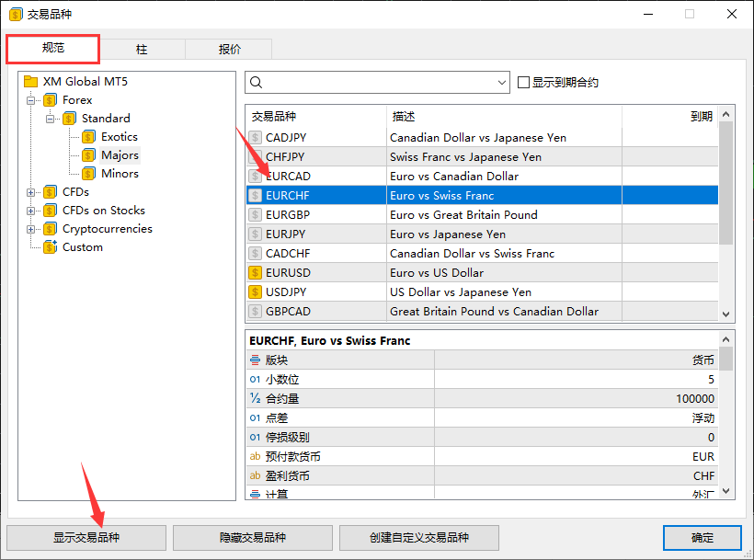Expand the Cryptocurrencies tree node

click(31, 229)
